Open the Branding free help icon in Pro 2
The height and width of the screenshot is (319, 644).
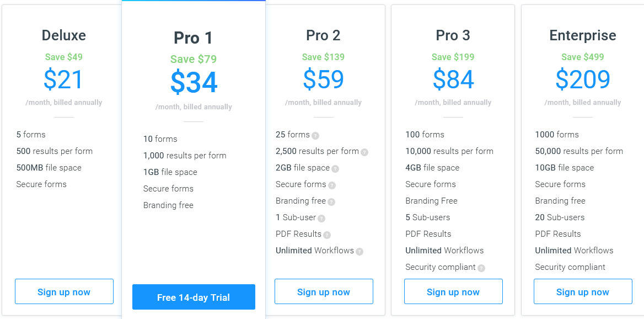pos(332,201)
